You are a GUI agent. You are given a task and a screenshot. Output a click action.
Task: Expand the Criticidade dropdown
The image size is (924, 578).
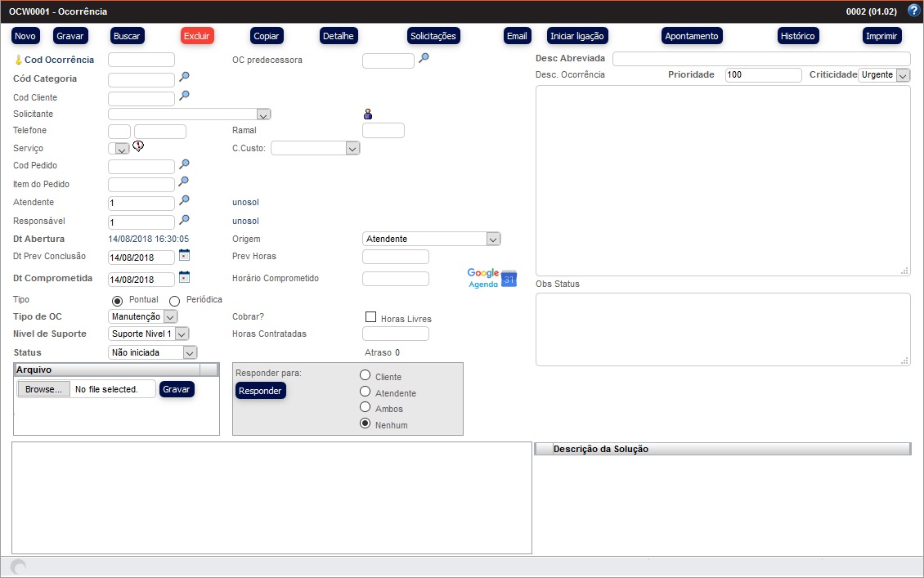[903, 75]
